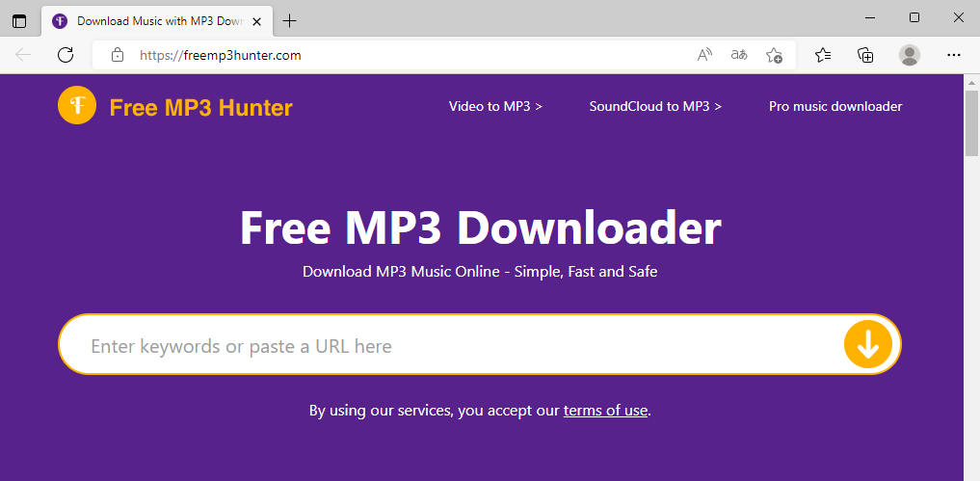The image size is (980, 481).
Task: Open Settings and more ellipsis menu
Action: 953,55
